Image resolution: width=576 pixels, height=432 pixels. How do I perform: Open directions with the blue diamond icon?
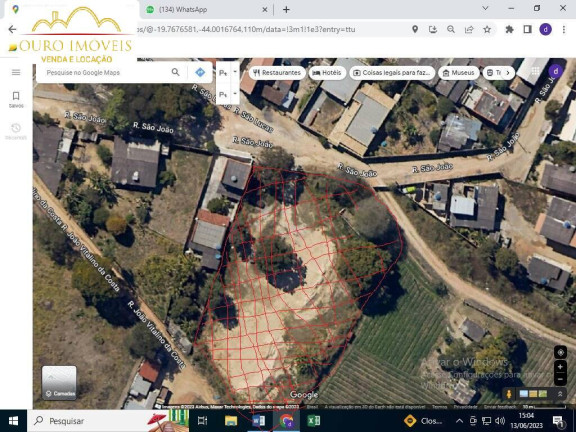click(x=200, y=72)
